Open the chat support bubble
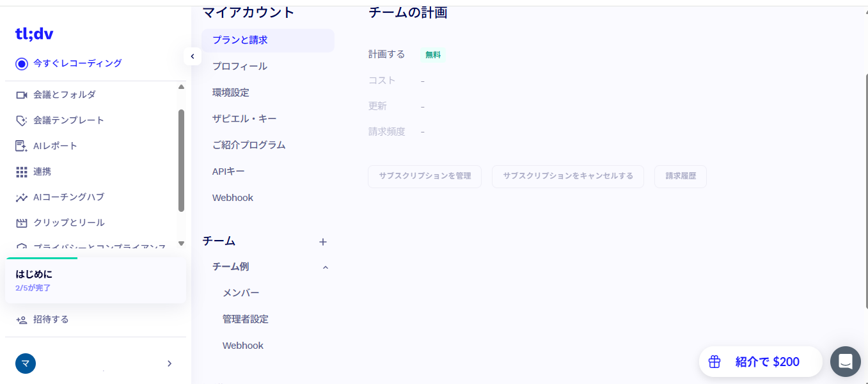 pyautogui.click(x=845, y=362)
